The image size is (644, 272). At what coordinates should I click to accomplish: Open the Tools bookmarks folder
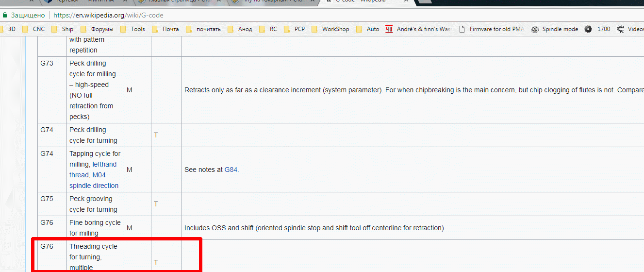point(132,29)
